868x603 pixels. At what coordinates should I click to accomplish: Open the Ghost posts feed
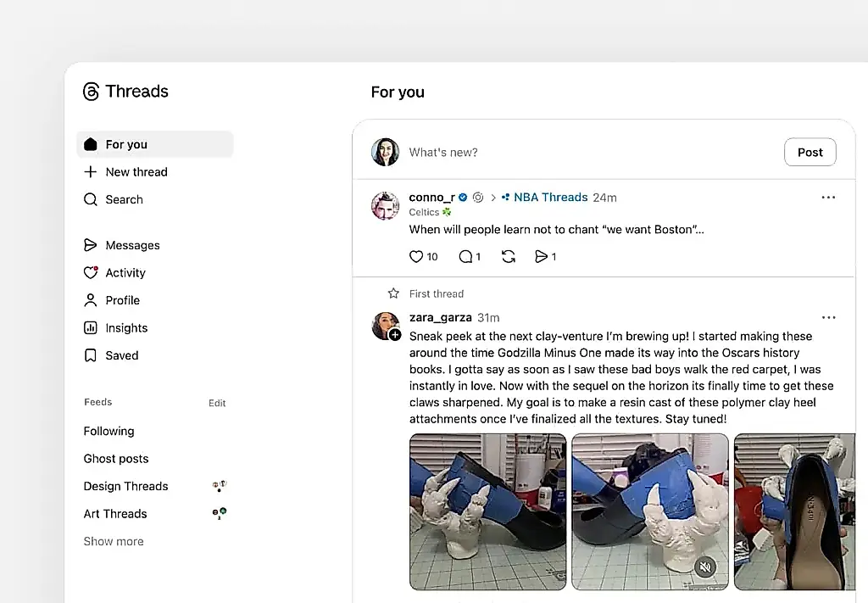coord(116,459)
